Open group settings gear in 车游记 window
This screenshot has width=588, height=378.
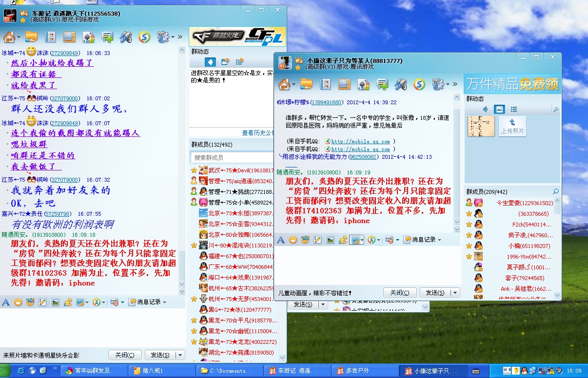[163, 37]
